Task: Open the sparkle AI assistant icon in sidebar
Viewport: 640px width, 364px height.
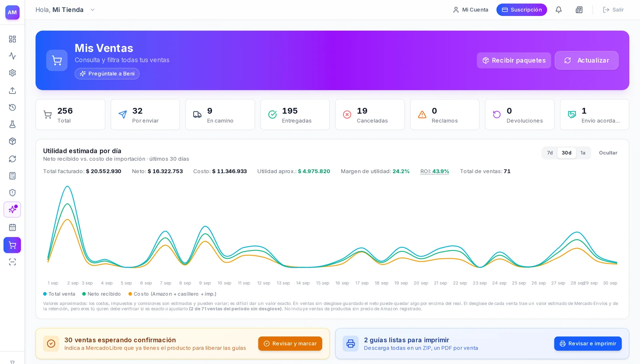Action: [12, 209]
